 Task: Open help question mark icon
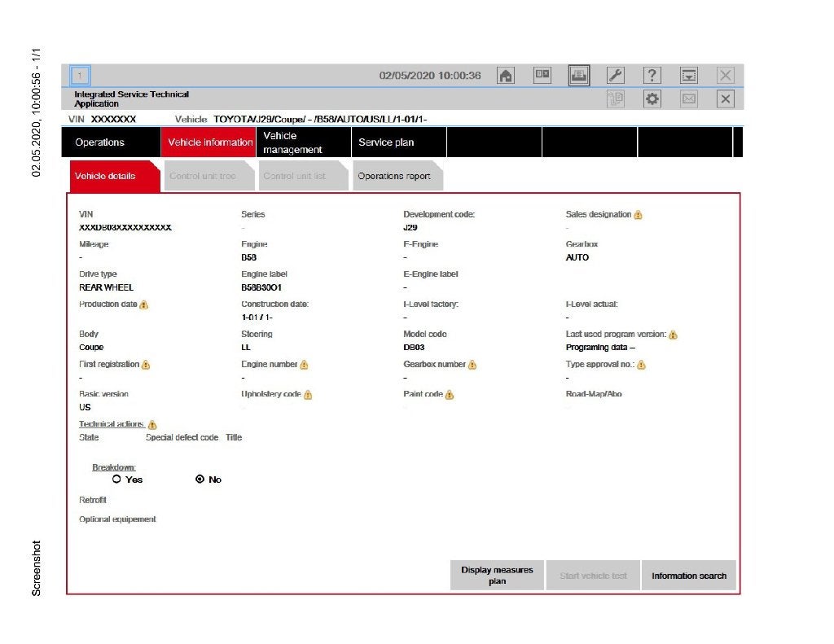click(x=652, y=76)
